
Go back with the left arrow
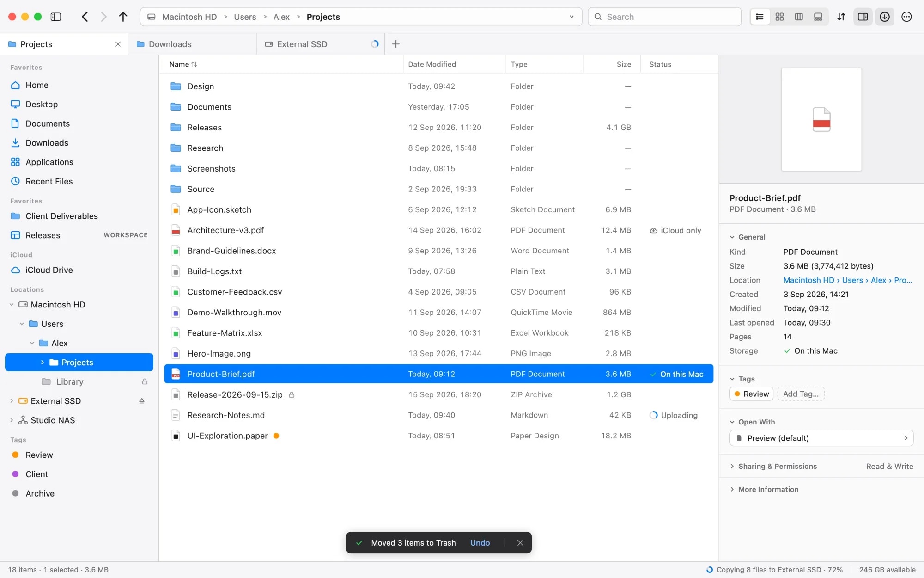click(x=85, y=17)
